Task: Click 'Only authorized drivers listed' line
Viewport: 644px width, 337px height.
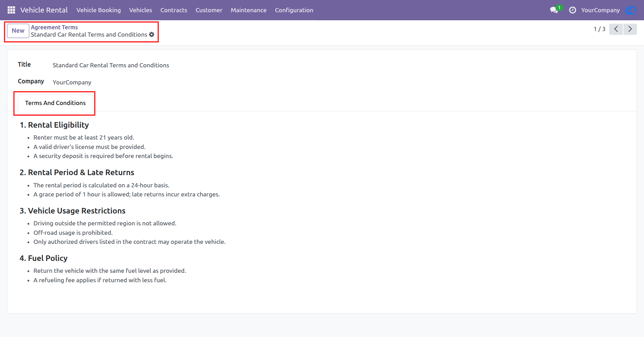Action: click(130, 242)
